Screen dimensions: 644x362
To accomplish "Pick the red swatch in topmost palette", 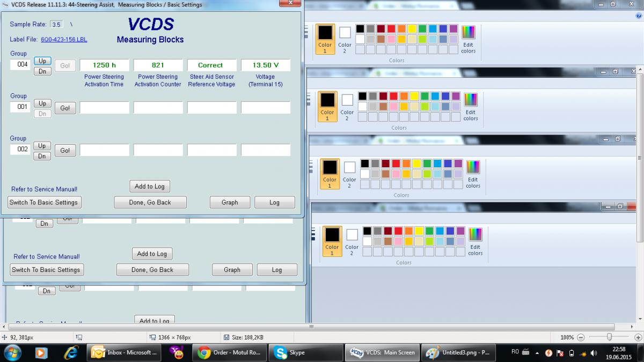I will pos(391,29).
